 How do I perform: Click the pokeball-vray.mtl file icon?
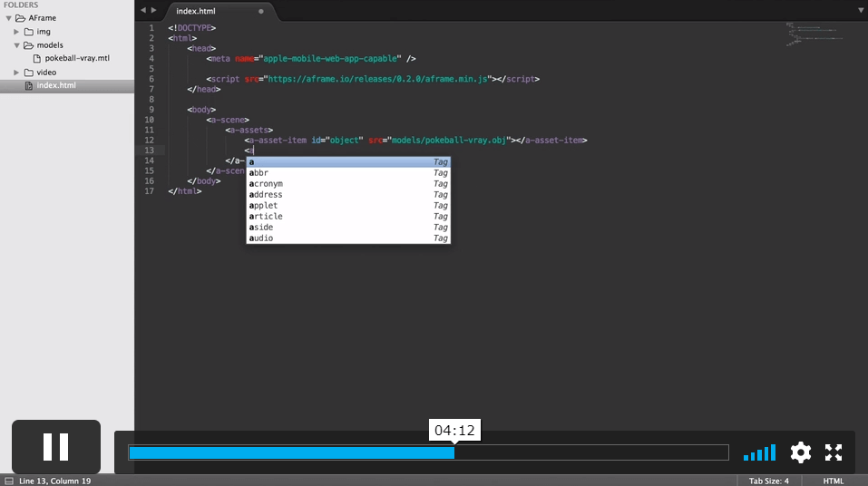37,58
